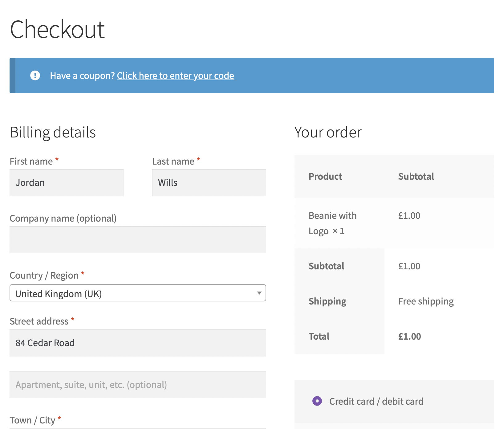The image size is (504, 429).
Task: Click the Subtotal column header
Action: tap(416, 176)
